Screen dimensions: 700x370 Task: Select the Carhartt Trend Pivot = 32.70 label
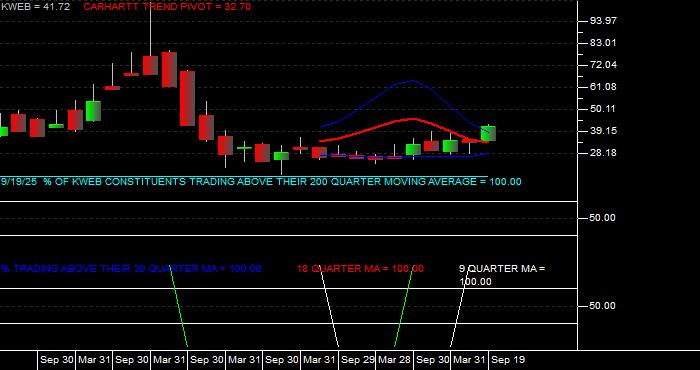(x=167, y=7)
